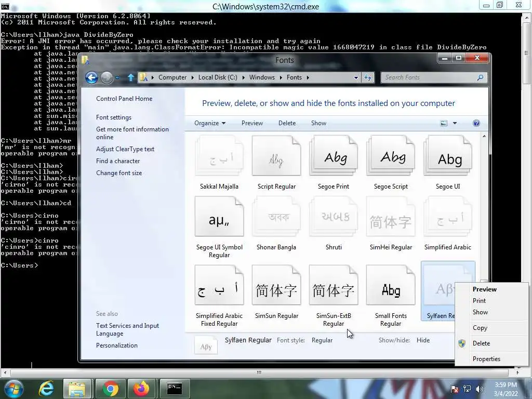The height and width of the screenshot is (399, 532).
Task: Go up one folder level with the Up arrow
Action: pos(130,78)
